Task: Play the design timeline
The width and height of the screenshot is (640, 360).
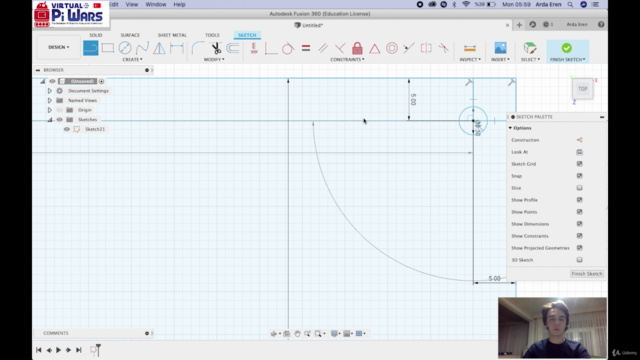Action: click(x=58, y=350)
